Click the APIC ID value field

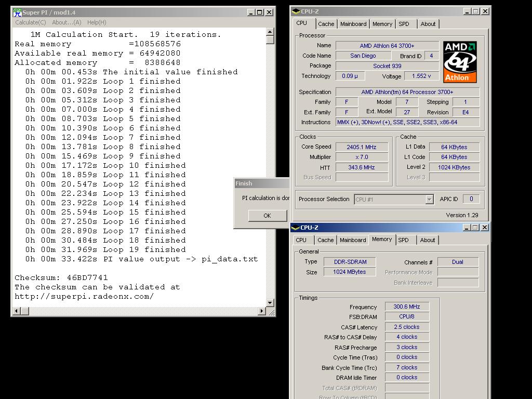pyautogui.click(x=471, y=199)
